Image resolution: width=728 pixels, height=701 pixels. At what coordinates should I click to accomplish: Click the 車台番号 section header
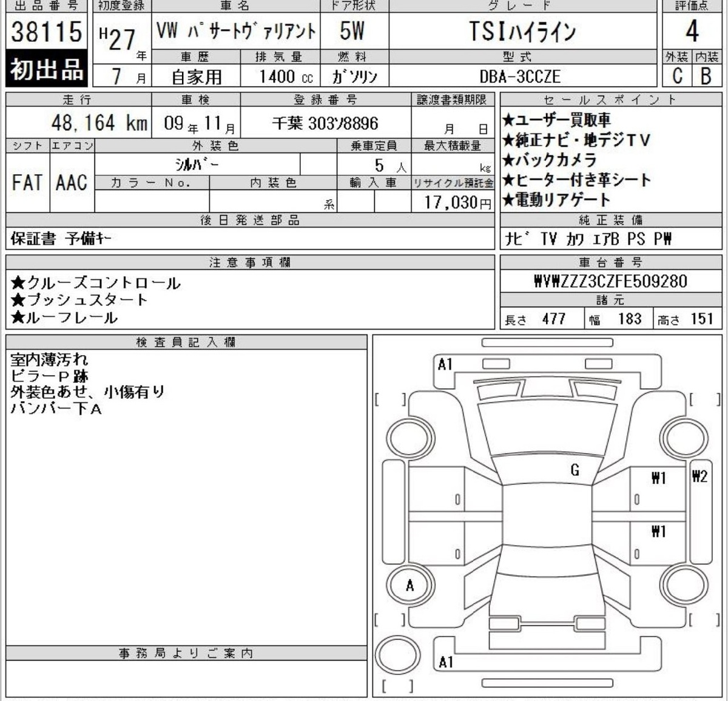pyautogui.click(x=610, y=262)
